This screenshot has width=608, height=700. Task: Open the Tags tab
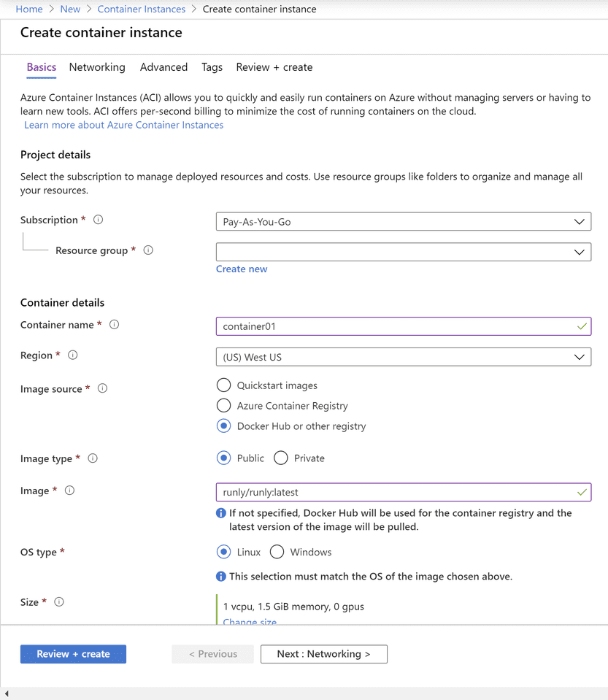(x=212, y=67)
